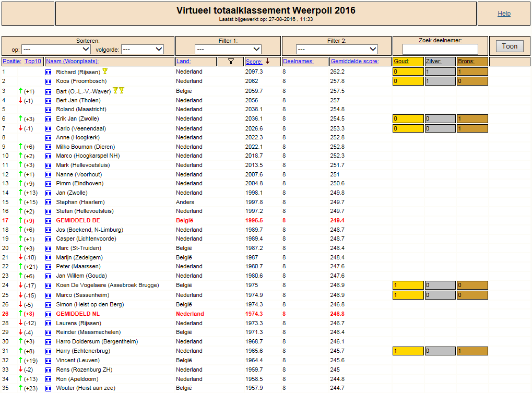Click the blue icon beside Wouter (Heist aan zee)
The height and width of the screenshot is (393, 532).
pos(48,388)
